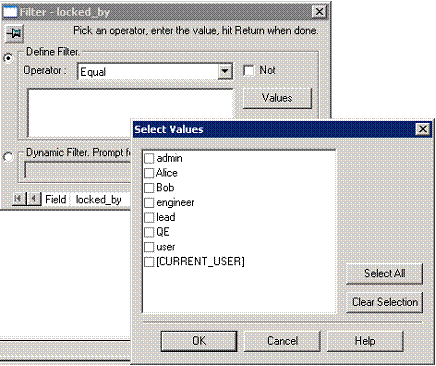Screen dimensions: 436x366
Task: Open the Operator dropdown arrow
Action: tap(225, 71)
